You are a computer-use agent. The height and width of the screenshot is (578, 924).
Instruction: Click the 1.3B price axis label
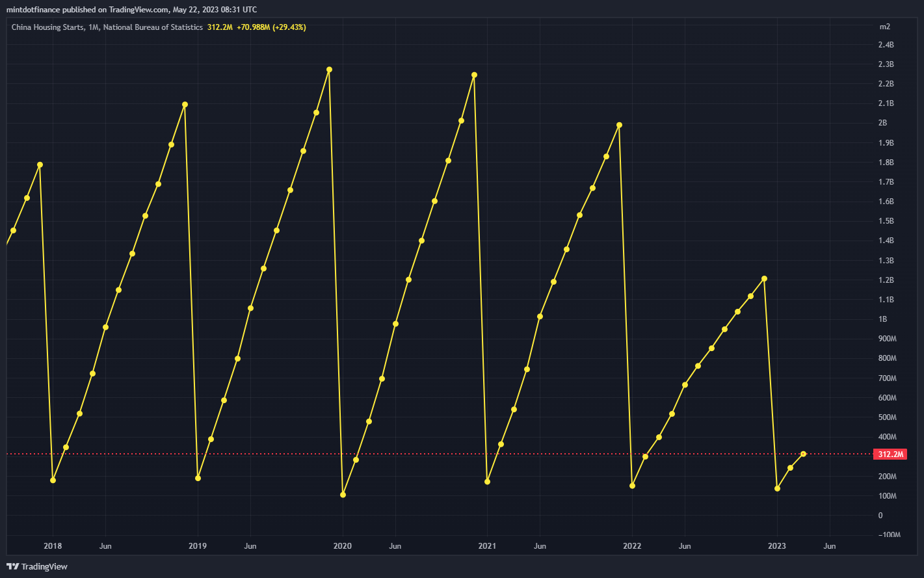pyautogui.click(x=886, y=261)
